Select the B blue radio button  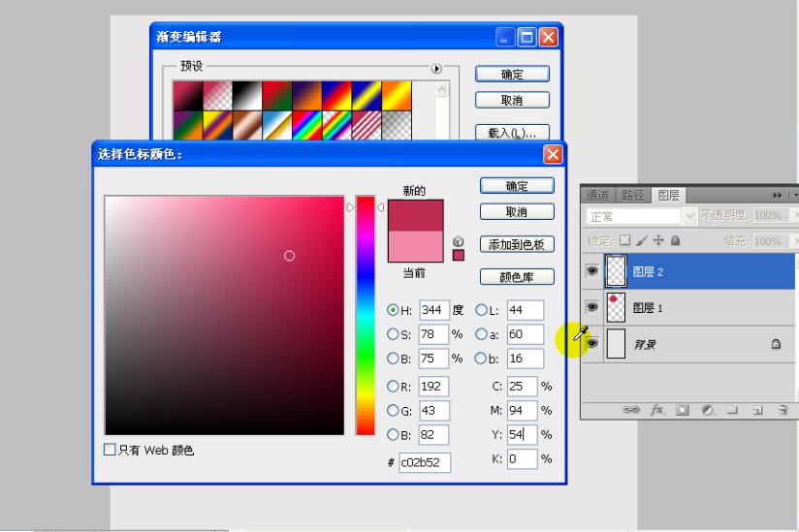(393, 434)
